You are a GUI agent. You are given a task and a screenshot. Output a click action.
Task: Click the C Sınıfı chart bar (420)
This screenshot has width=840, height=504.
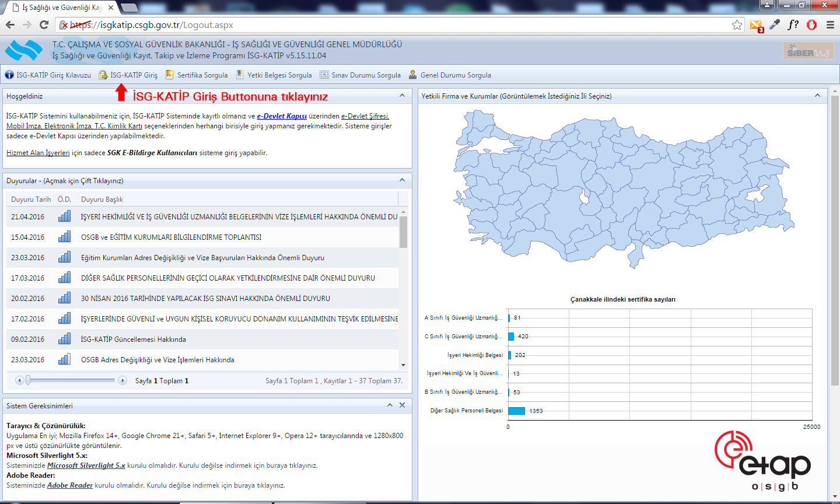511,337
